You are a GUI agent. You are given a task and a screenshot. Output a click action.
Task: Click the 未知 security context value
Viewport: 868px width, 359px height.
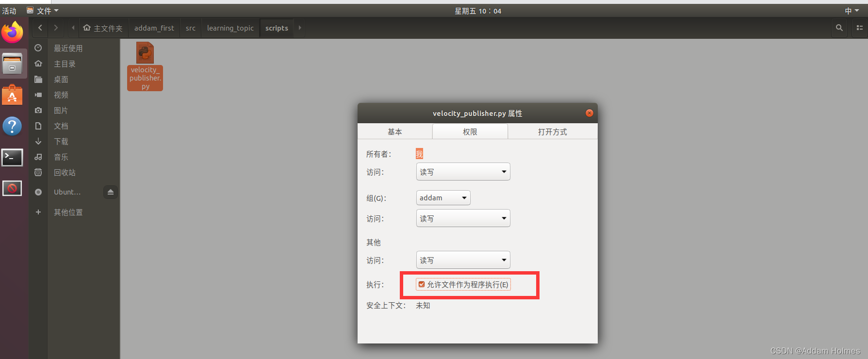[423, 305]
